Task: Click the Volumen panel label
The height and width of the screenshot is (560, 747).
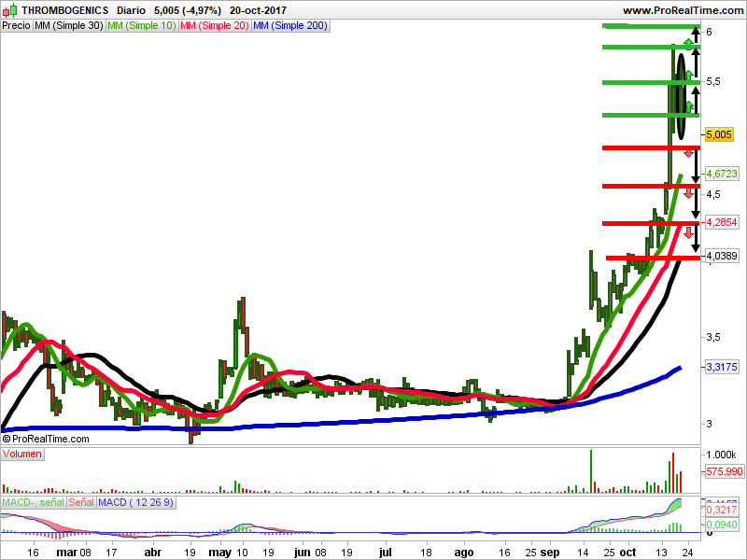Action: pos(21,454)
